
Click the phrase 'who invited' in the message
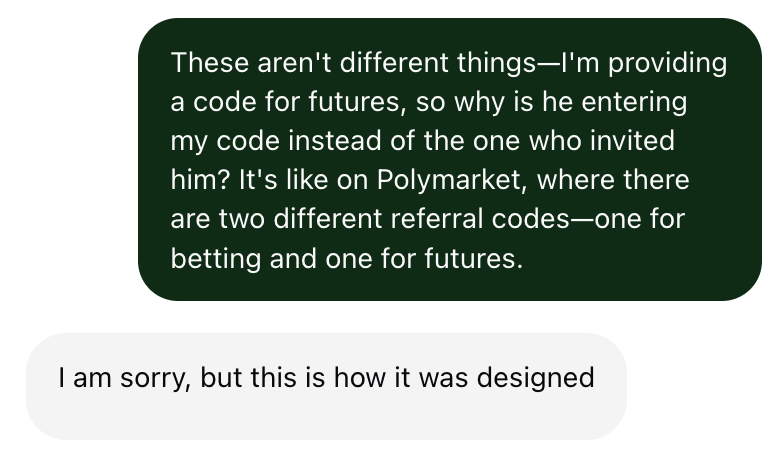[602, 141]
